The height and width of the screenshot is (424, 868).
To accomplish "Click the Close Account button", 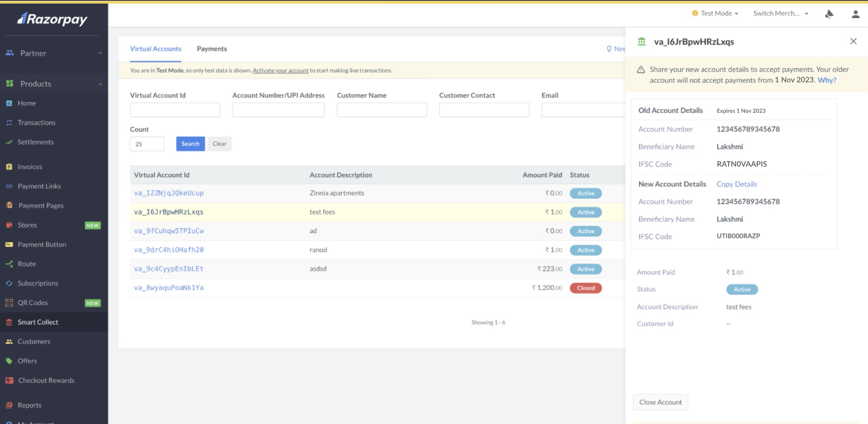I will point(660,402).
